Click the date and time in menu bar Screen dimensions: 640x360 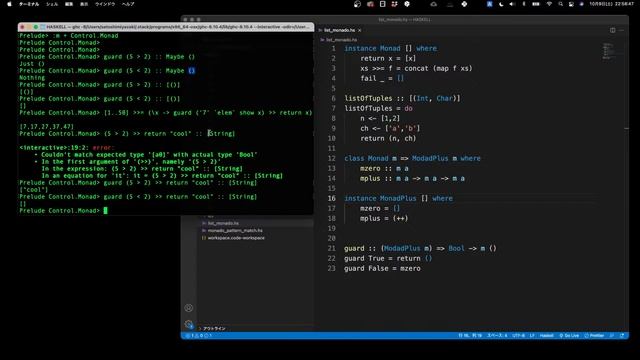pos(611,4)
